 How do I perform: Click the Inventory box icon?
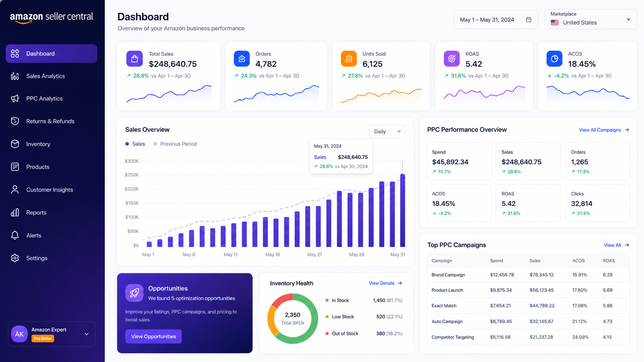pyautogui.click(x=15, y=144)
